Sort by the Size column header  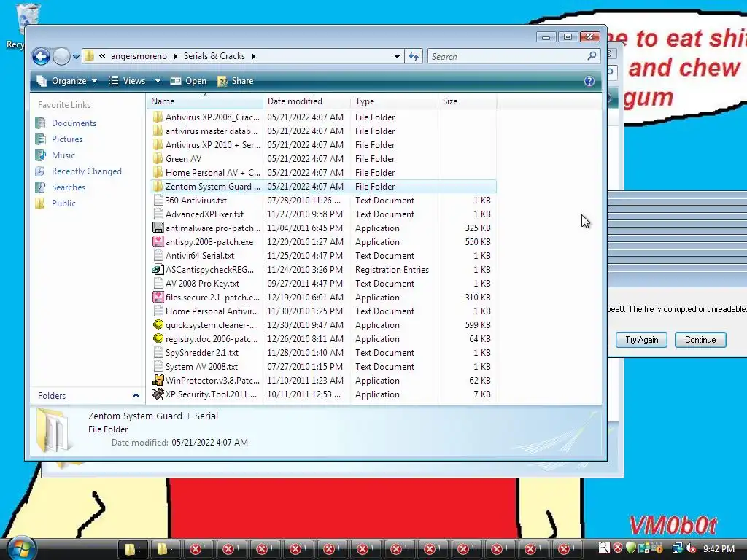(467, 101)
